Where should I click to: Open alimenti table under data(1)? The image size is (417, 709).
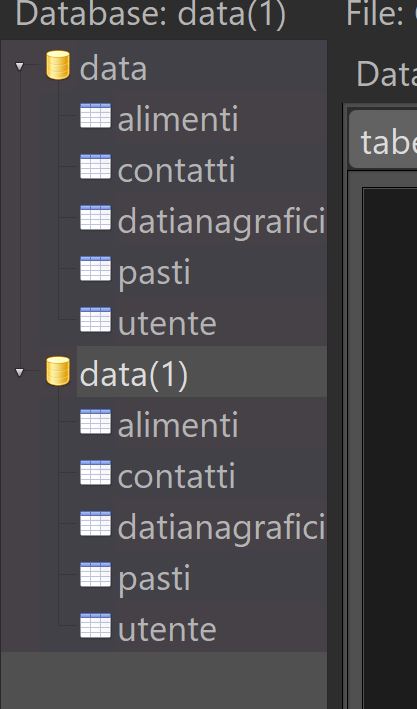(x=178, y=425)
